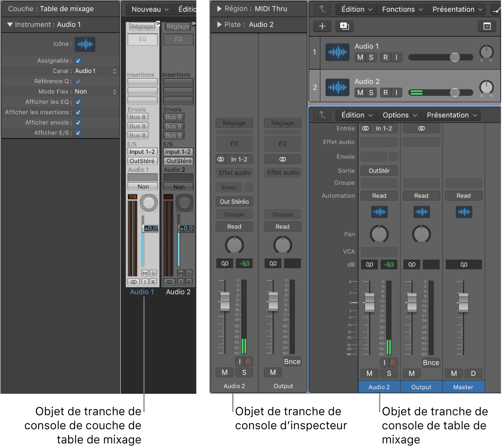Expand the Région : MIDI Thru section
Screen dimensions: 502x448
(219, 9)
